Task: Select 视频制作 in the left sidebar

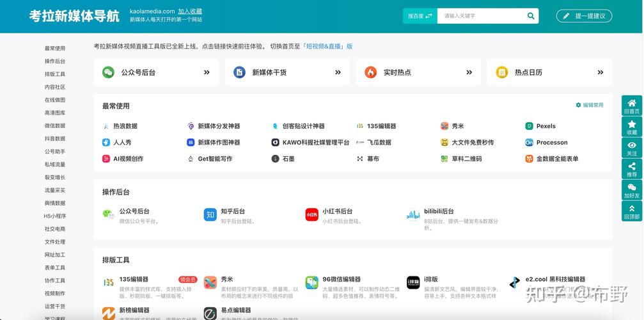Action: tap(55, 293)
